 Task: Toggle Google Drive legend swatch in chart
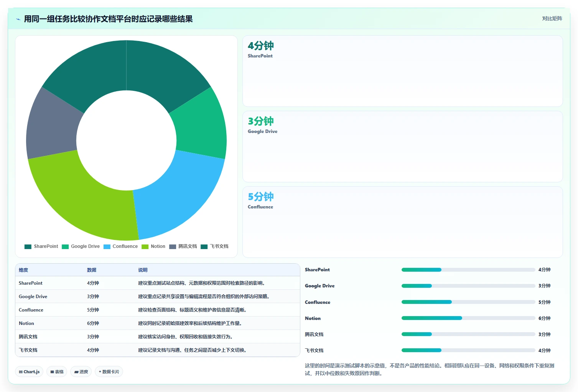(65, 247)
